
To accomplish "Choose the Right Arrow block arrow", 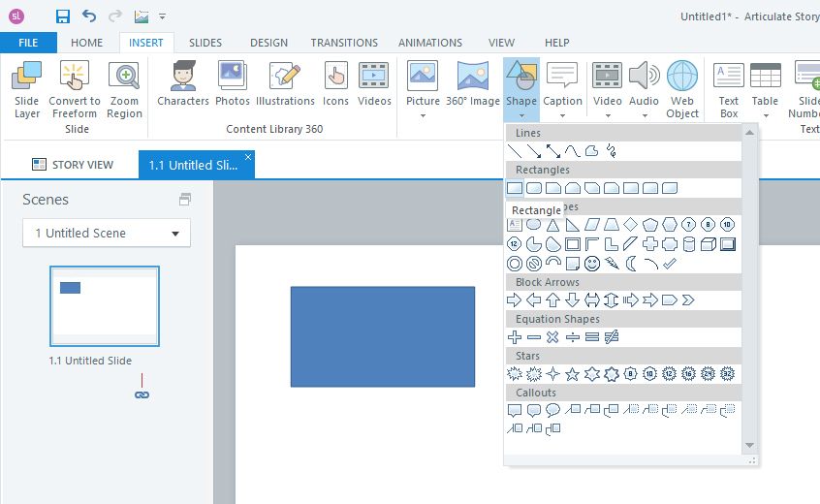I will pyautogui.click(x=515, y=300).
